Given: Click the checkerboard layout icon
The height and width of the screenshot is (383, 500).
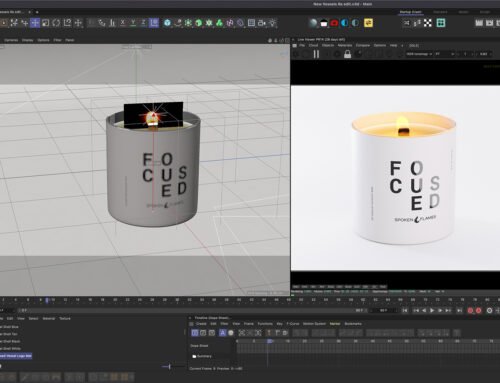Looking at the screenshot, I should pos(428,23).
